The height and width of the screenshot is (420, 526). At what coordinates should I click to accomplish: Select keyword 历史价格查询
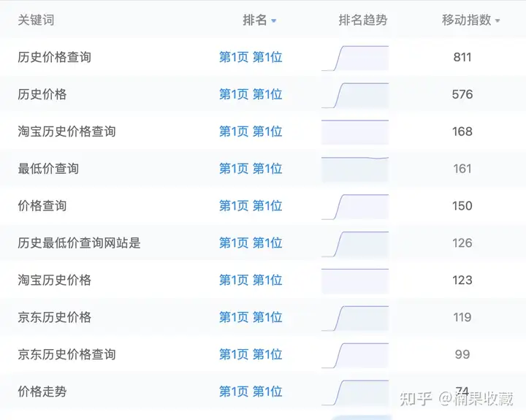54,58
